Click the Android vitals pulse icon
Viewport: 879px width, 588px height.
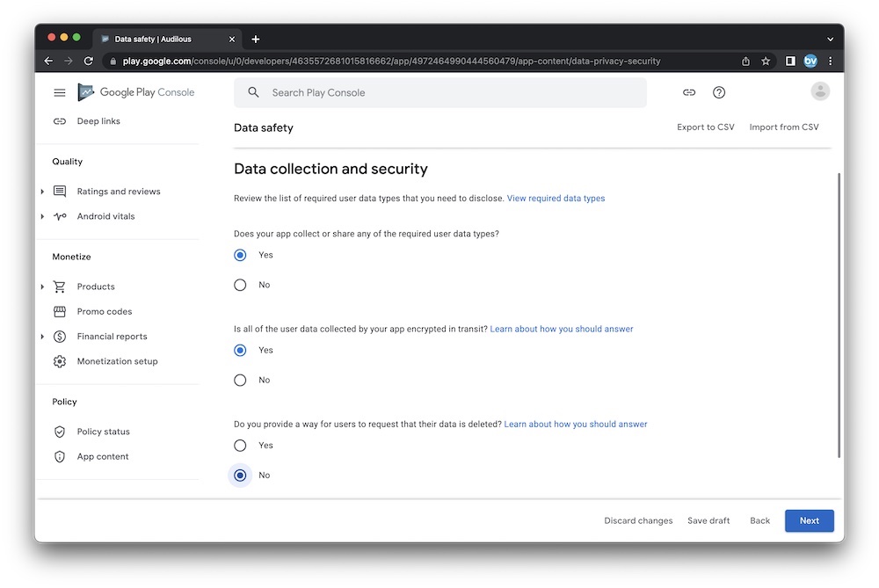click(60, 216)
